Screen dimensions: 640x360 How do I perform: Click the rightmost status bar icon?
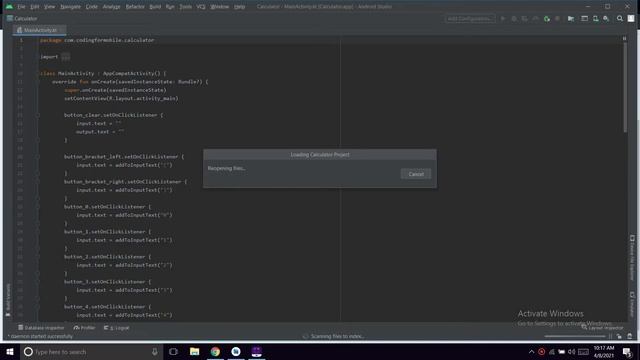click(629, 336)
